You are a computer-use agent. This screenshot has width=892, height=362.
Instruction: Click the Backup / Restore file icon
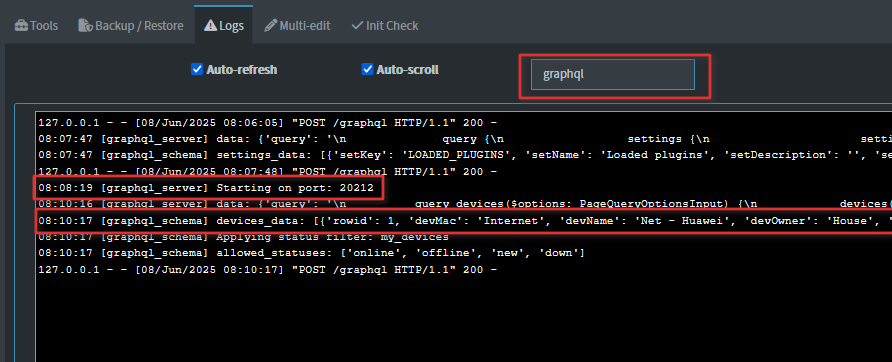coord(85,26)
